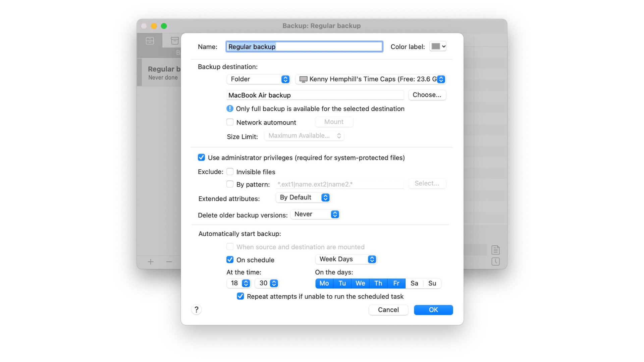Expand Delete older backup versions dropdown
644x362 pixels.
coord(315,214)
